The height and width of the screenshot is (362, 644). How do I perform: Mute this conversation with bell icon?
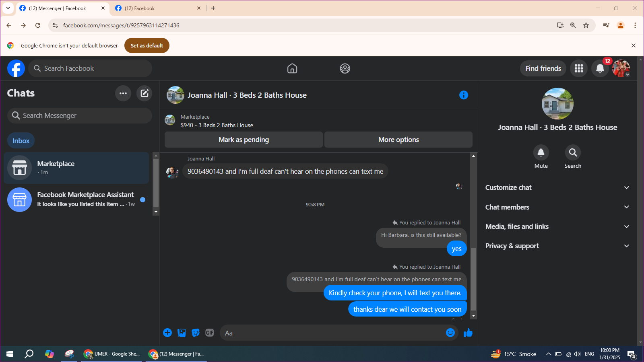point(541,152)
